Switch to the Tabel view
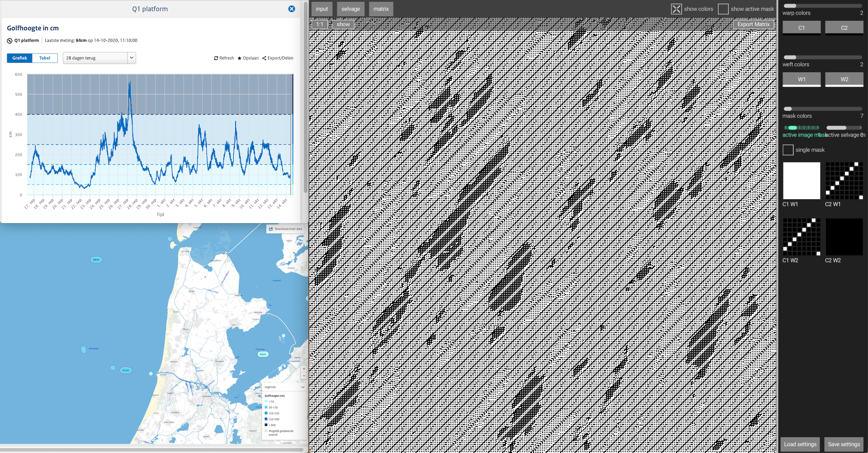The image size is (868, 453). 45,58
